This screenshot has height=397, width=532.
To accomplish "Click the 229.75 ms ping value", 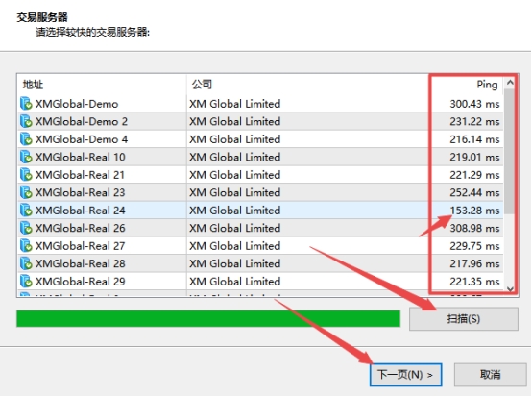I will (x=474, y=246).
